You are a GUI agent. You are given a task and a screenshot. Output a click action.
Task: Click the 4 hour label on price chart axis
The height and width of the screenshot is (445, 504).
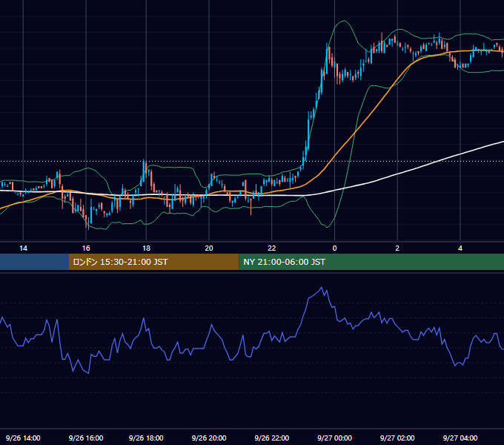click(x=460, y=248)
